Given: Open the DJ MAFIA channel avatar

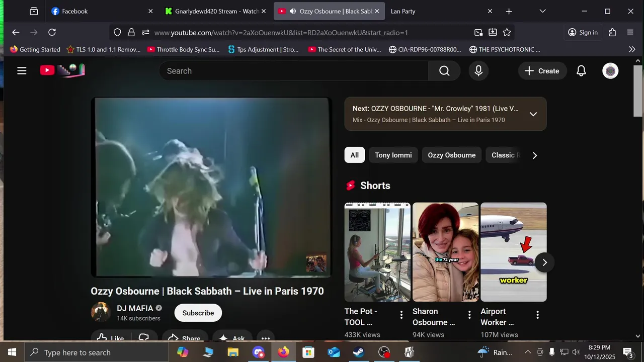Looking at the screenshot, I should [101, 312].
